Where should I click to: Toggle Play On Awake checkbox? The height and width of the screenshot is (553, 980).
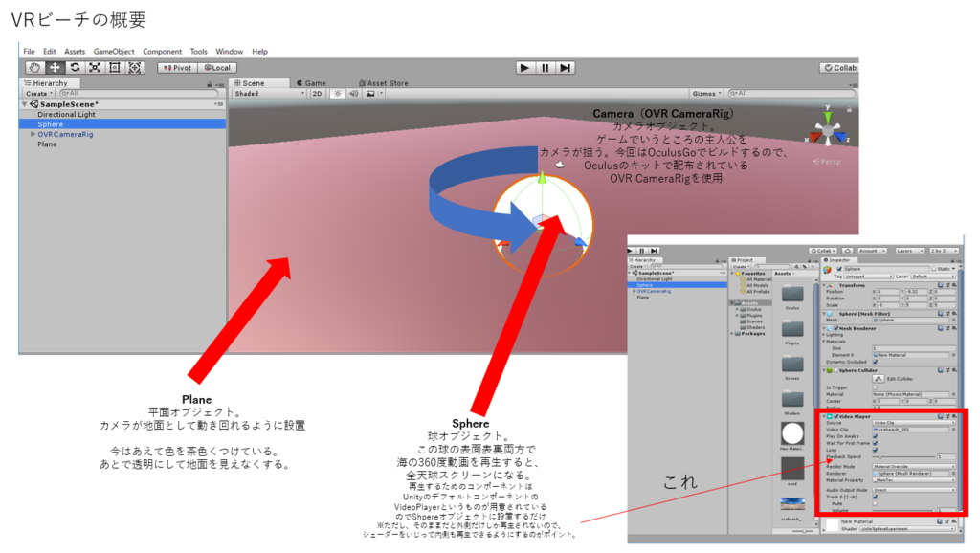(875, 436)
